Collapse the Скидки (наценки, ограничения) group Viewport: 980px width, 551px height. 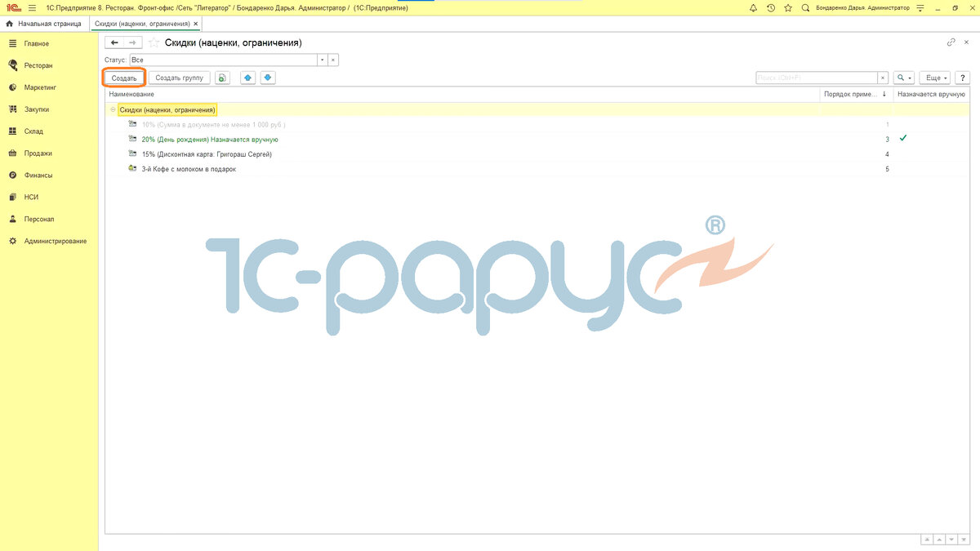[x=113, y=109]
